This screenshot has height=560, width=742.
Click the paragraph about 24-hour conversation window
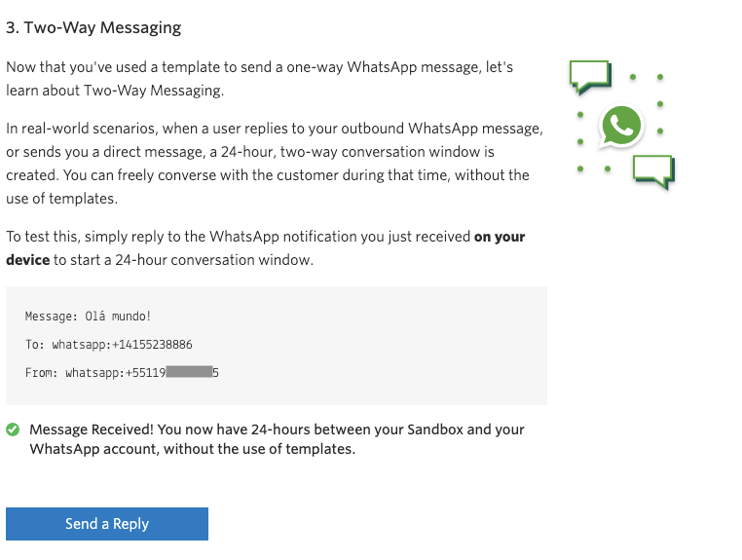coord(275,164)
